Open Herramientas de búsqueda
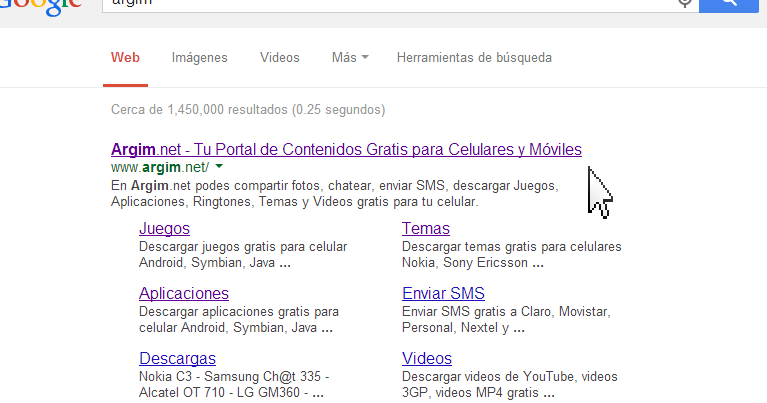The height and width of the screenshot is (403, 767). tap(474, 58)
